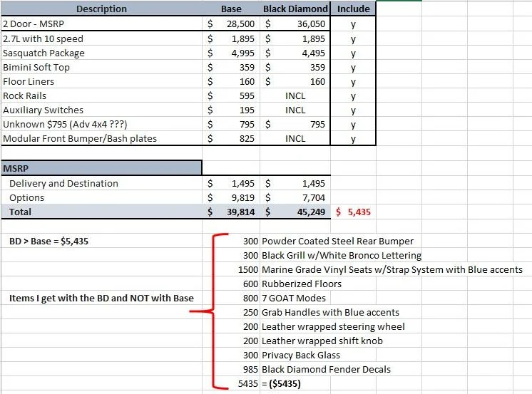Select 'Items I get with the BD' cell
532x394 pixels.
(101, 298)
